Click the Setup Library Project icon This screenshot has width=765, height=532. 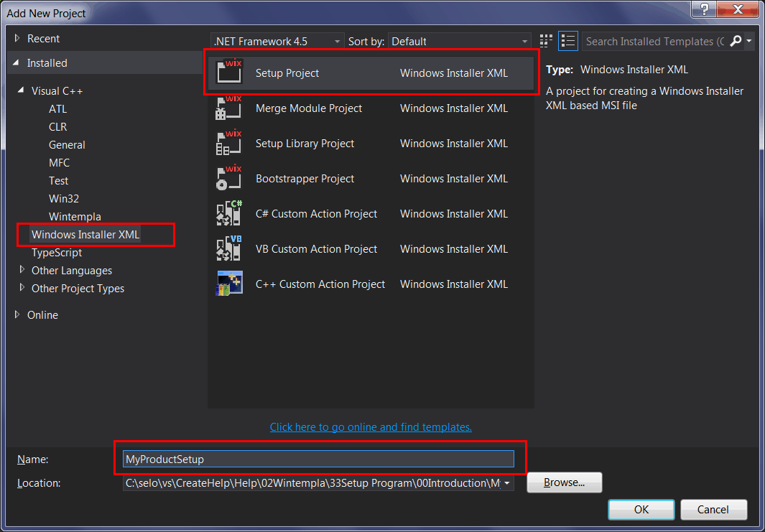[229, 143]
